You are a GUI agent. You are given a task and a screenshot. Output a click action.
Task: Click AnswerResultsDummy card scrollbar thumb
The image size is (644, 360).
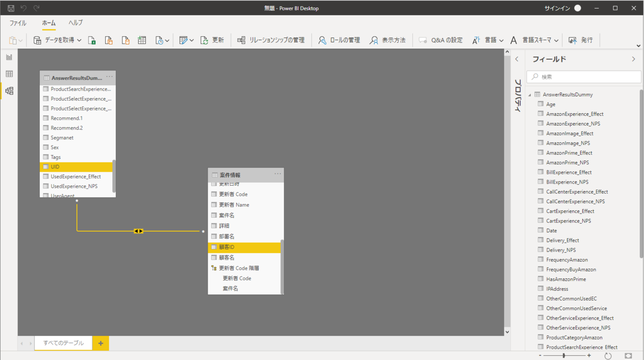(114, 175)
